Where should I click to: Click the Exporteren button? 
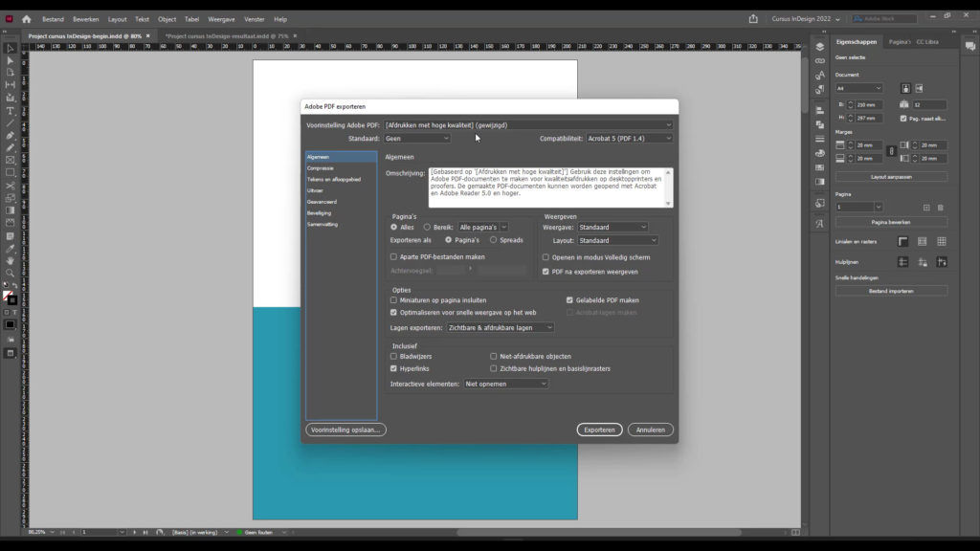[x=599, y=430]
